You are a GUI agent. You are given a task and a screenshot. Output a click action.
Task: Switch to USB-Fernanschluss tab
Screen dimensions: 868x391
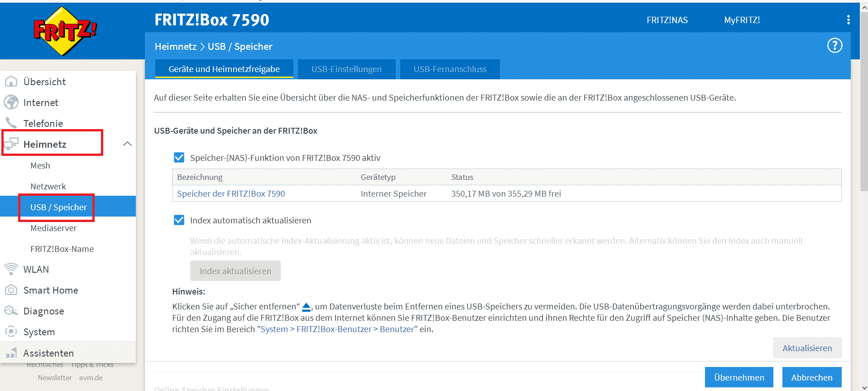(450, 69)
